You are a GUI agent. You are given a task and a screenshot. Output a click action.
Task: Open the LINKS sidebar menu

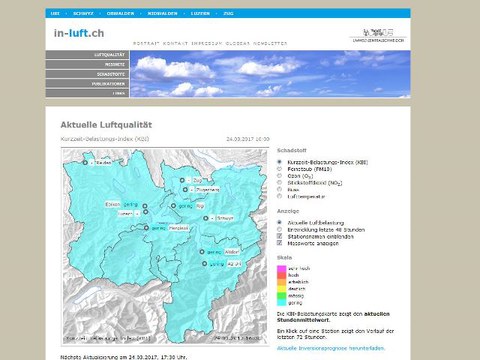pos(87,93)
